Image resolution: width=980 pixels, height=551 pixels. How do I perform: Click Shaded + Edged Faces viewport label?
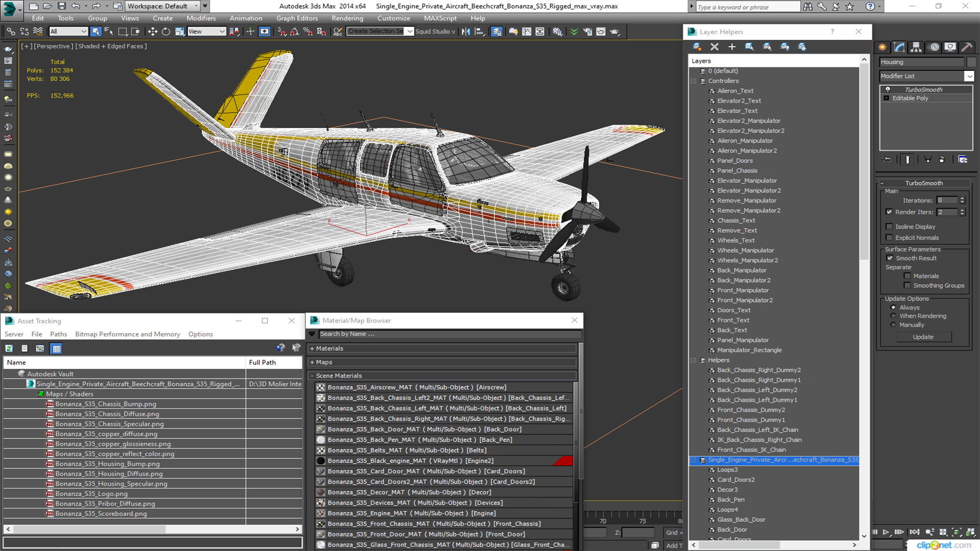coord(111,46)
